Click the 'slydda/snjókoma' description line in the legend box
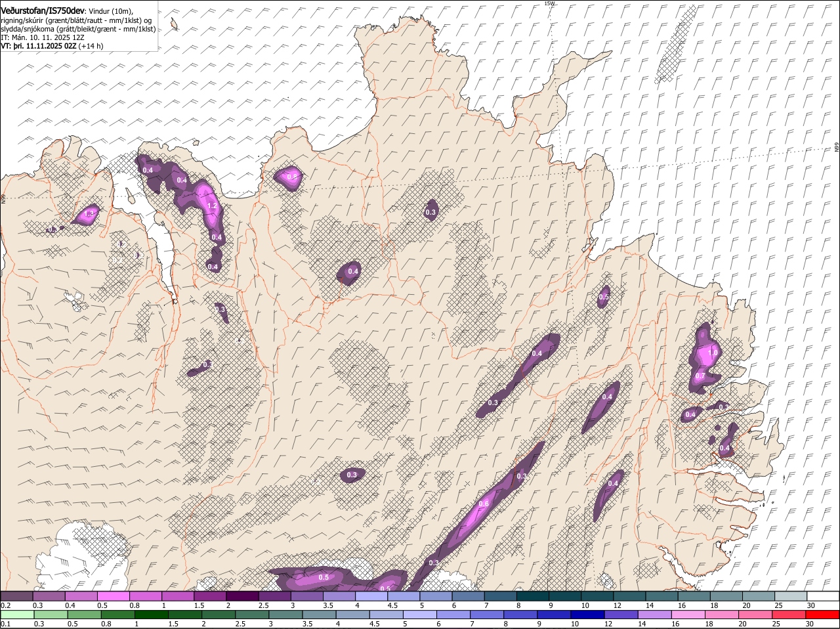This screenshot has height=629, width=840. 78,29
